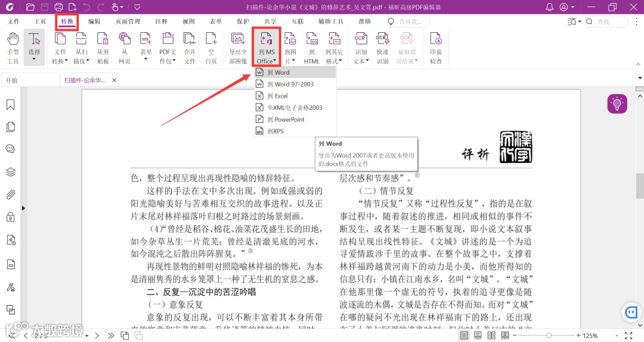This screenshot has width=644, height=342.
Task: Open the 文件 menu tab
Action: pos(14,21)
